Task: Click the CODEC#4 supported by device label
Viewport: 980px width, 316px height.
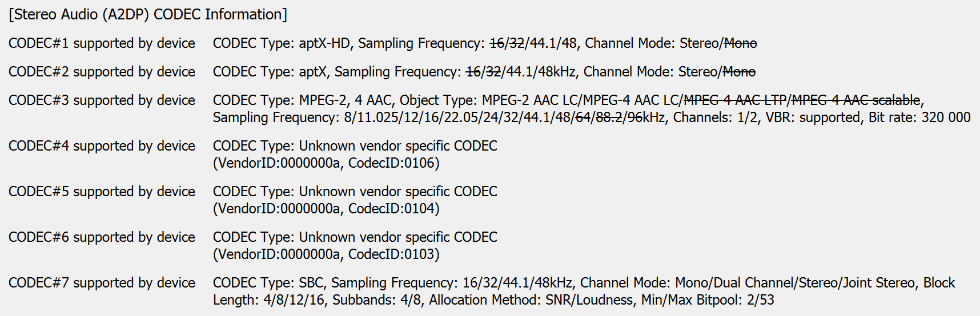Action: [102, 146]
